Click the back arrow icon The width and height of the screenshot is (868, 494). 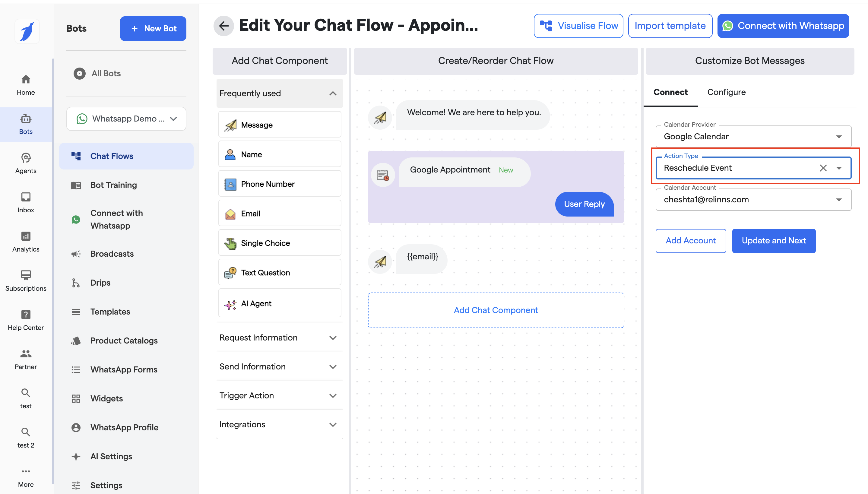223,26
